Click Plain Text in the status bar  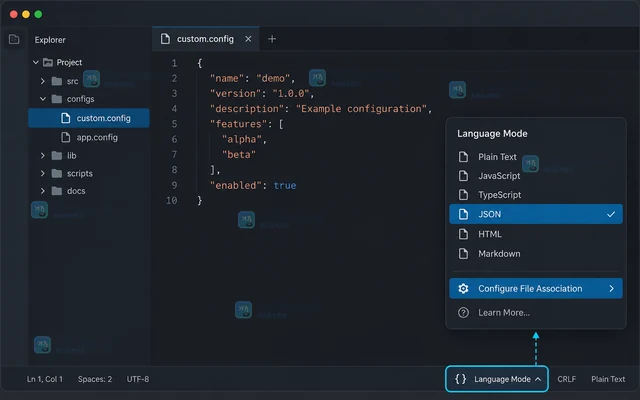[608, 379]
